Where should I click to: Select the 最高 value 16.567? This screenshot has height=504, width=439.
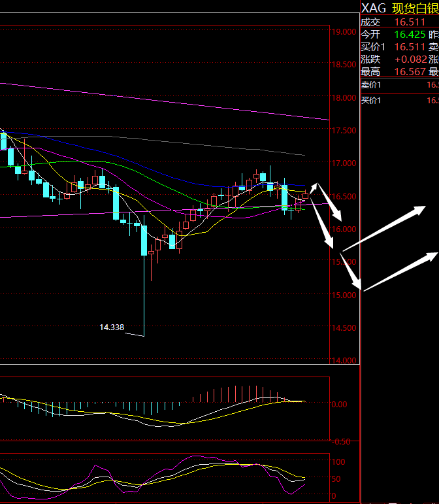tap(410, 71)
